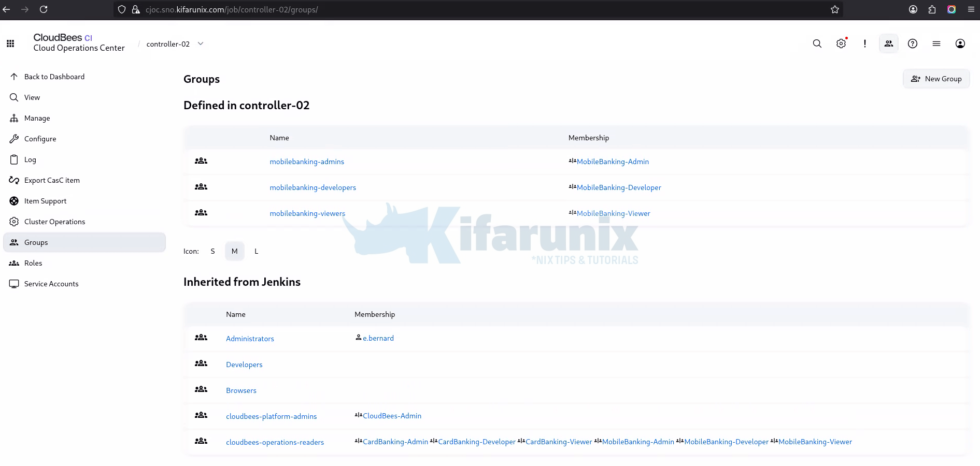Open the CardBanking-Admin membership link

[395, 442]
